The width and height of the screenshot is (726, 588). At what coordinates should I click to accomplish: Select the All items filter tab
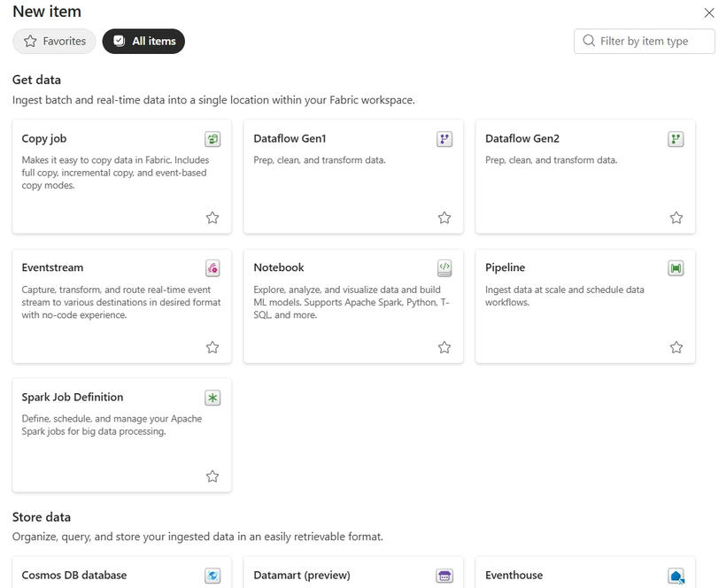click(143, 41)
